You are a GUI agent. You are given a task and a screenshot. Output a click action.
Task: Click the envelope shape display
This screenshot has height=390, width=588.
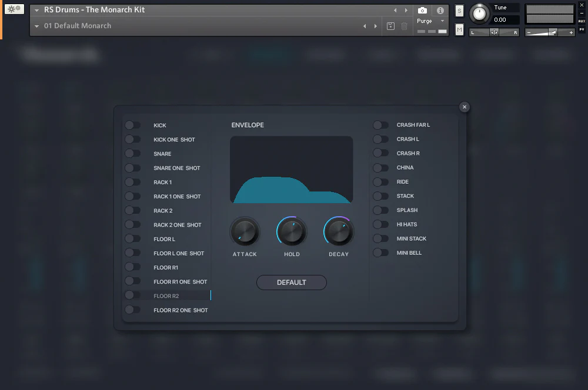click(292, 170)
